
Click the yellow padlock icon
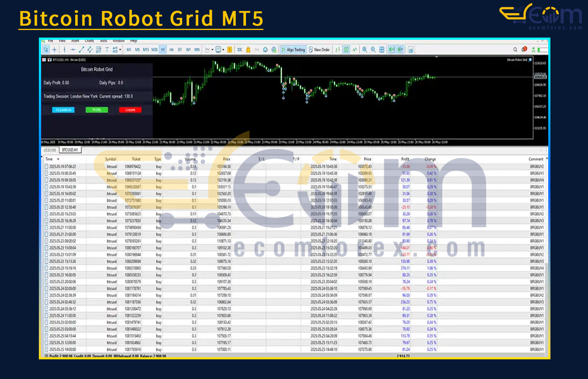click(248, 50)
